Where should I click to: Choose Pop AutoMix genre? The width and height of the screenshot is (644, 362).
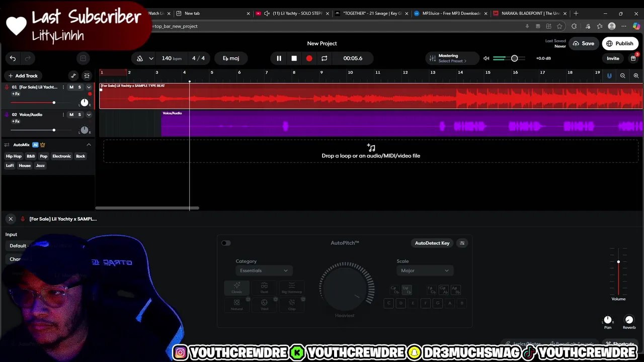pos(44,156)
